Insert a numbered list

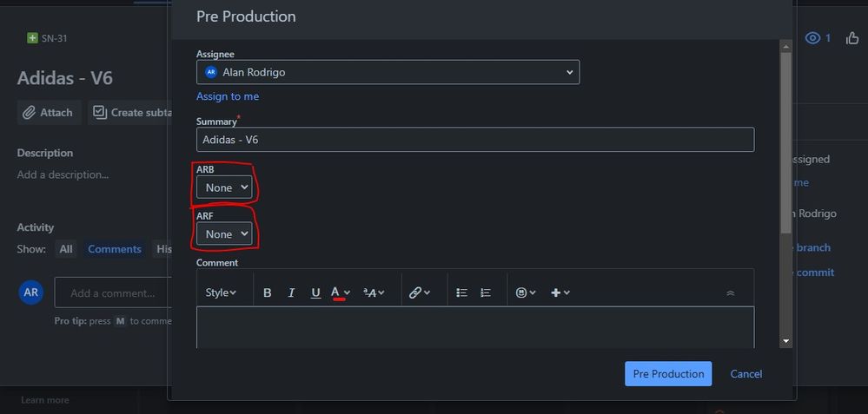coord(486,293)
